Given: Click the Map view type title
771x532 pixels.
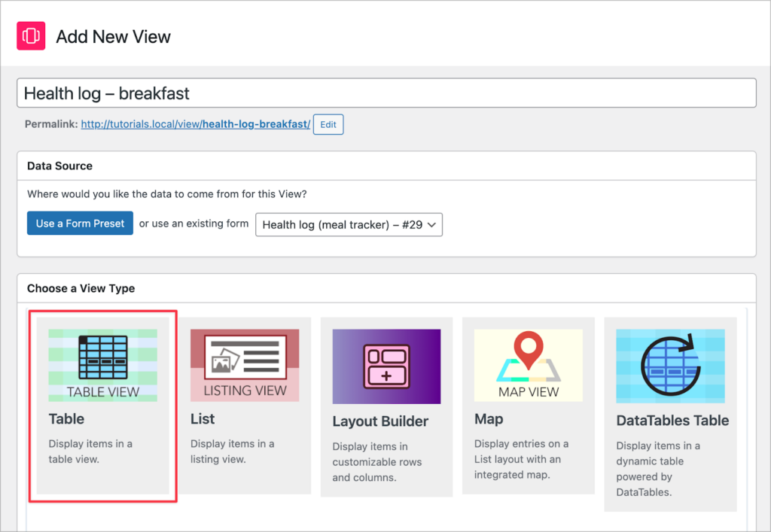Looking at the screenshot, I should tap(489, 419).
